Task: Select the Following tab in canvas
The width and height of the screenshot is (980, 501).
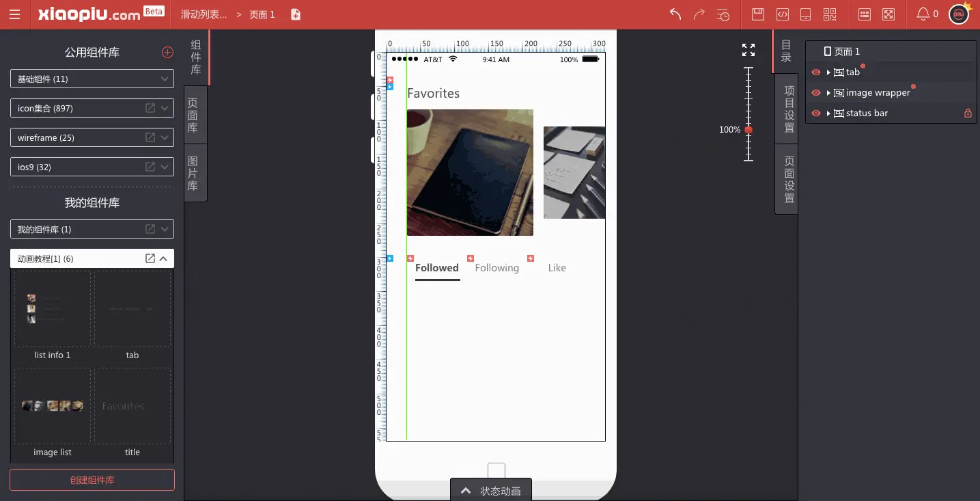Action: click(x=497, y=268)
